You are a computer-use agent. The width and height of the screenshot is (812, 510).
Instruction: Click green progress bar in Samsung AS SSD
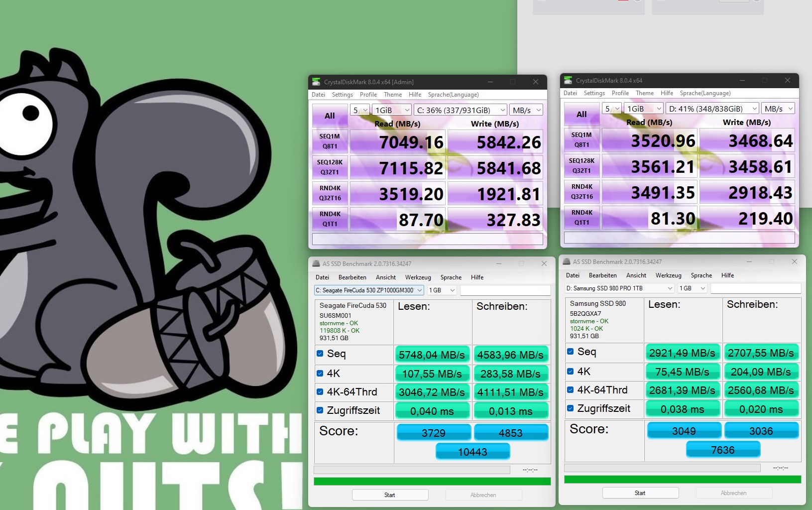point(683,479)
